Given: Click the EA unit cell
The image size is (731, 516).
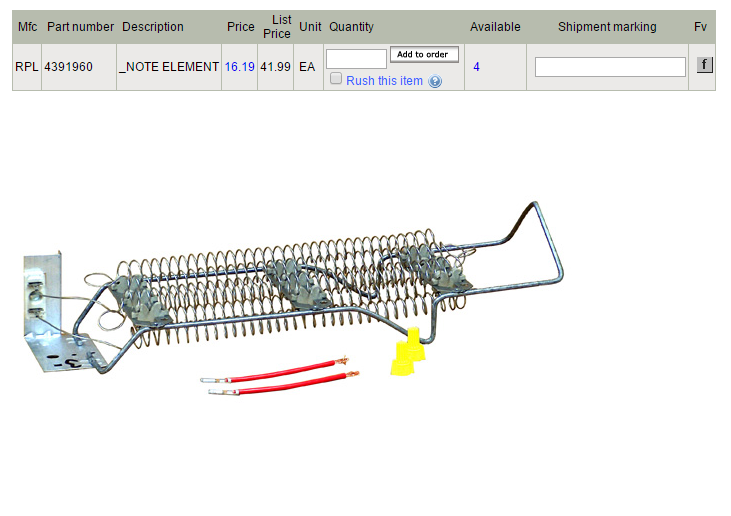Looking at the screenshot, I should tap(307, 67).
